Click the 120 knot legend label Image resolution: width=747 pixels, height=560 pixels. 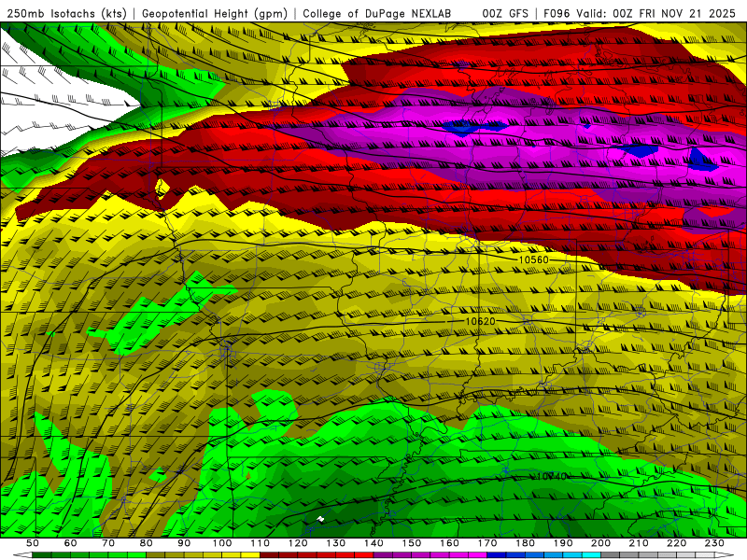[298, 543]
